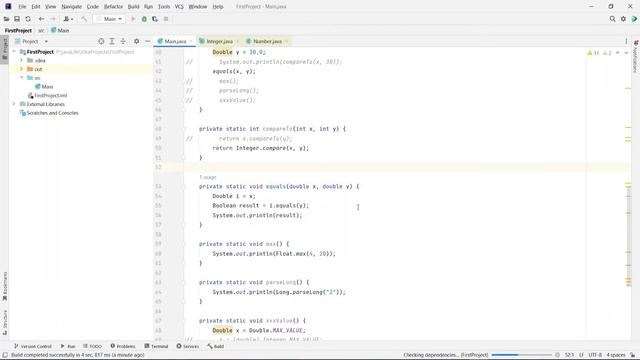Toggle the Bookmarks tool window stripe button
This screenshot has height=360, width=640.
[x=4, y=287]
